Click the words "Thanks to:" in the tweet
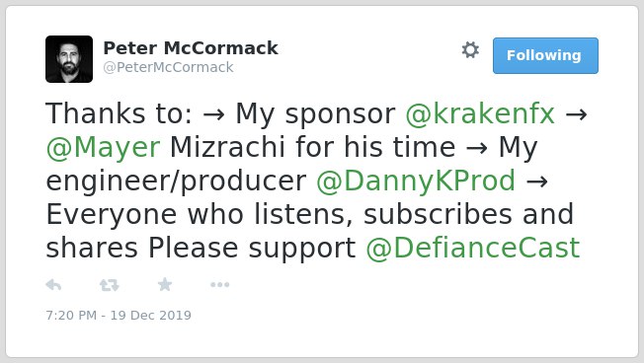This screenshot has width=644, height=363. pyautogui.click(x=119, y=113)
